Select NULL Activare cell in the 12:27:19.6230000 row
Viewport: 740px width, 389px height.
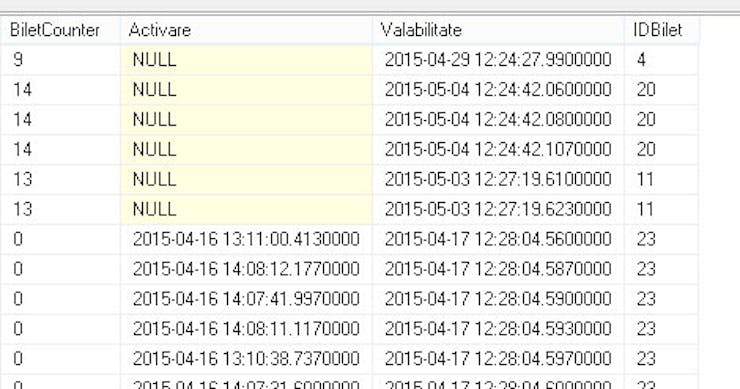coord(246,209)
